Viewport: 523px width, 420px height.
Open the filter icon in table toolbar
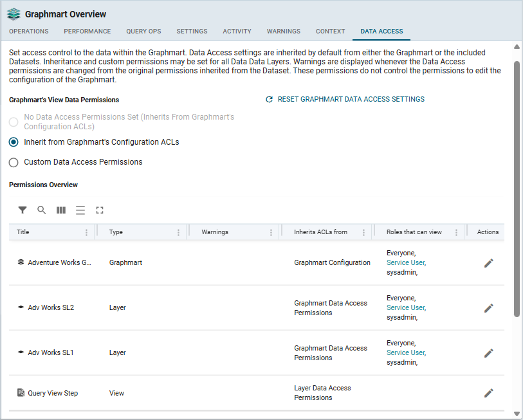(x=23, y=210)
